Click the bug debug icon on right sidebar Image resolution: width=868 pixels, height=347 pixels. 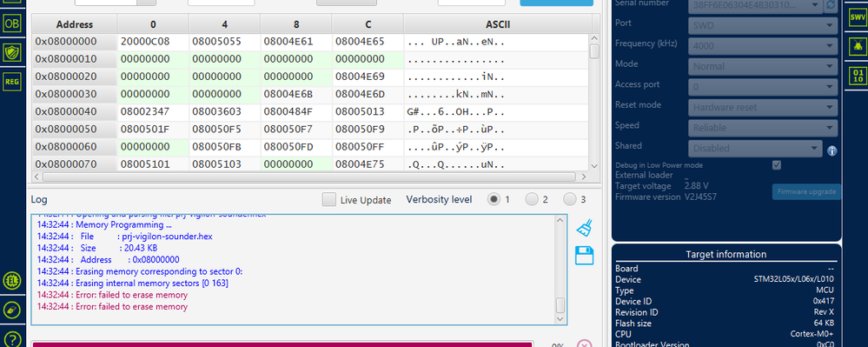pyautogui.click(x=858, y=47)
